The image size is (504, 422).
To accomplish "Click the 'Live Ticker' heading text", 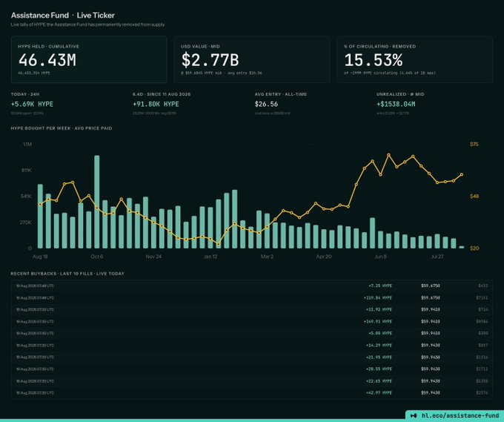I will coord(96,16).
